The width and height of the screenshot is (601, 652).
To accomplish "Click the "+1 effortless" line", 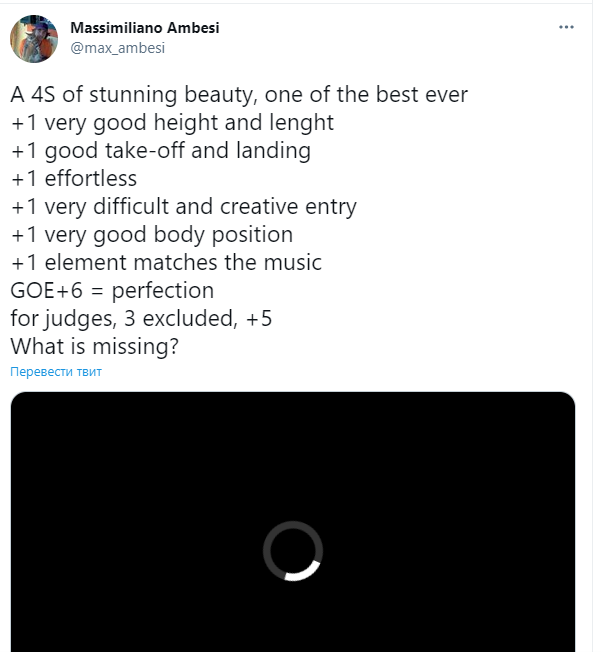I will click(x=74, y=179).
